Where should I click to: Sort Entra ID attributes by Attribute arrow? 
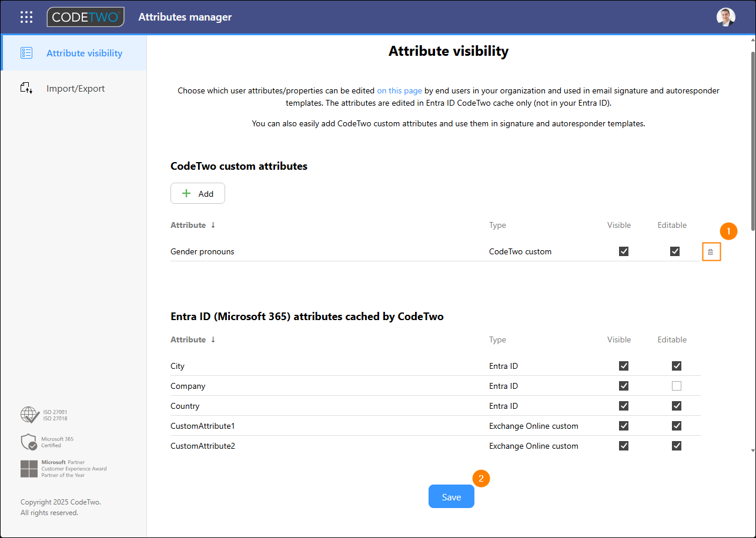[213, 339]
